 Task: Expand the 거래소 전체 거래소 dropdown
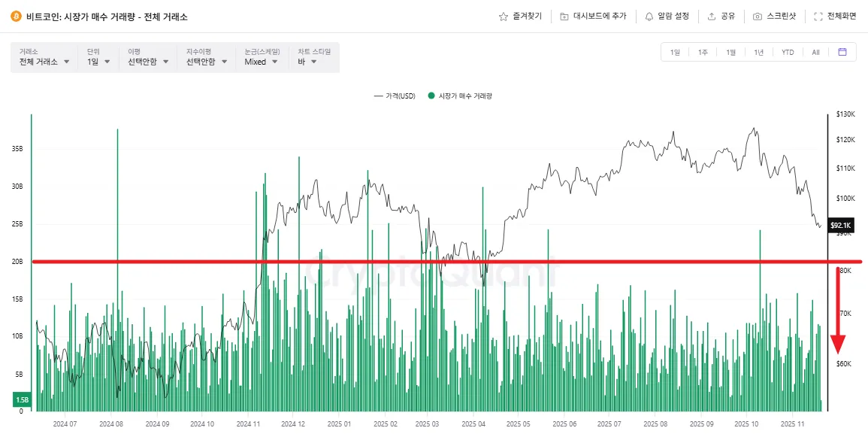point(45,62)
